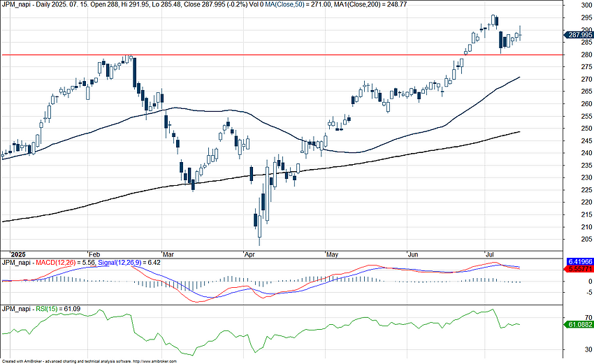This screenshot has height=364, width=594.
Task: Click the 30 level on the RSI axis
Action: coord(588,349)
